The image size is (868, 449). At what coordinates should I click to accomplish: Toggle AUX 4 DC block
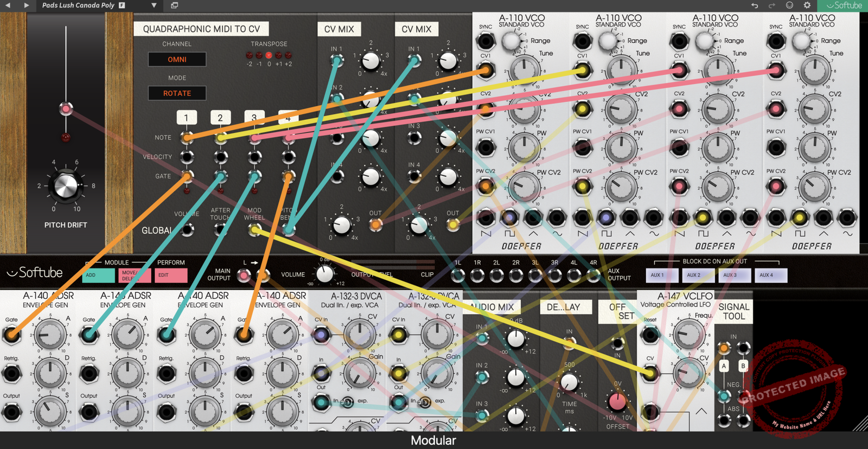tap(771, 275)
